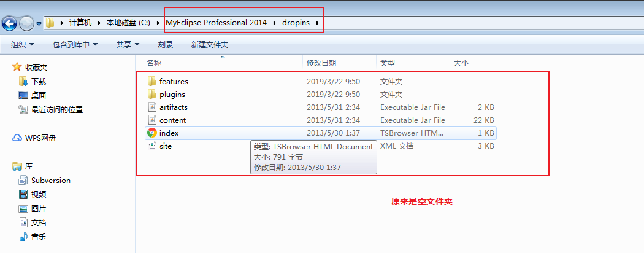Expand arrow after MyEclipse Professional 2014
The image size is (644, 253).
tap(275, 23)
